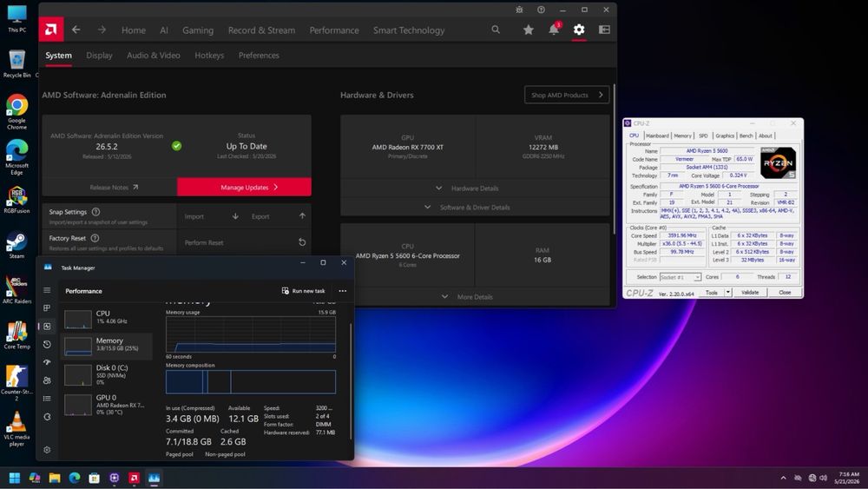Image resolution: width=868 pixels, height=489 pixels.
Task: Open CPU-Z Socket selection dropdown
Action: [681, 277]
